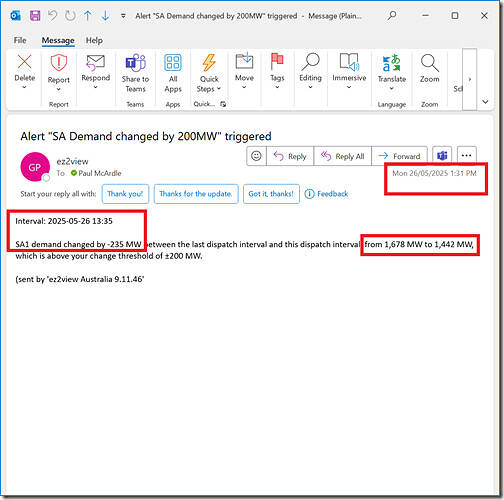The height and width of the screenshot is (500, 504).
Task: Expand the Delete dropdown arrow
Action: pos(24,87)
